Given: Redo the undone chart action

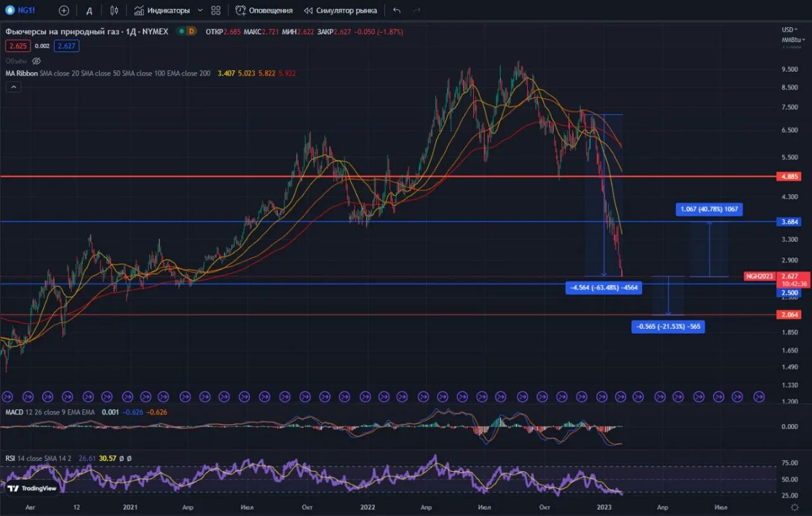Looking at the screenshot, I should point(417,10).
